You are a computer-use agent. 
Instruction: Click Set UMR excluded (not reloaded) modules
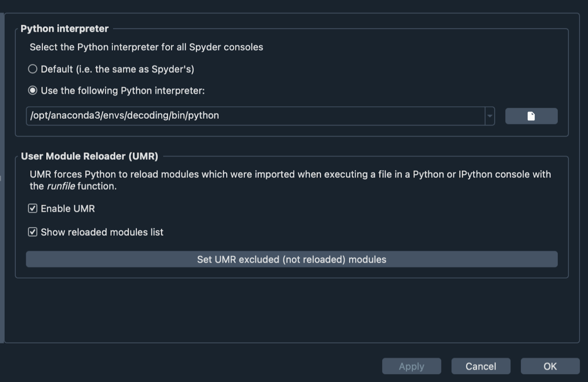(292, 259)
